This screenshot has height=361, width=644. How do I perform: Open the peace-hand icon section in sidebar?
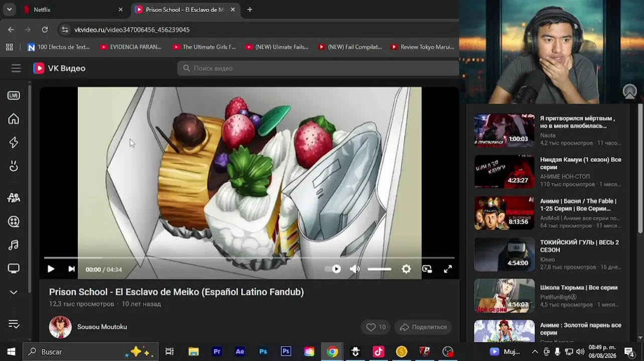(x=14, y=166)
